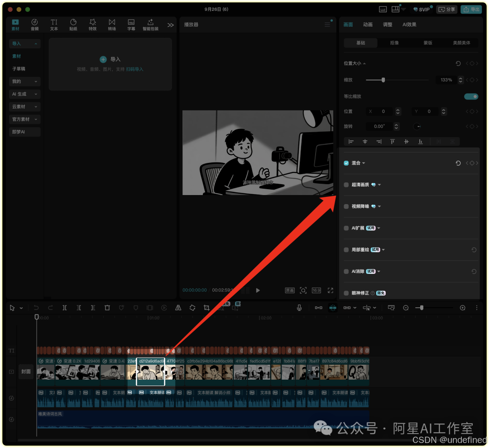Enter fullscreen preview in the player

point(330,290)
